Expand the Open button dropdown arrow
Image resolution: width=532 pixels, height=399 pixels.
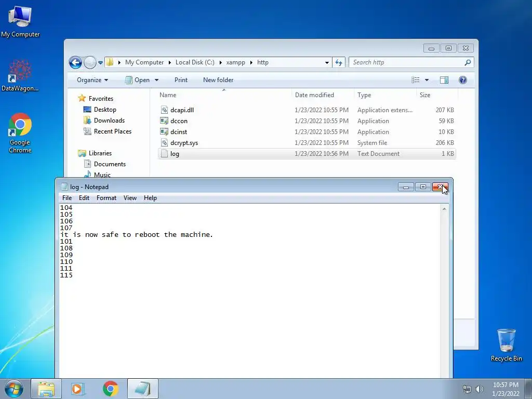[x=156, y=80]
